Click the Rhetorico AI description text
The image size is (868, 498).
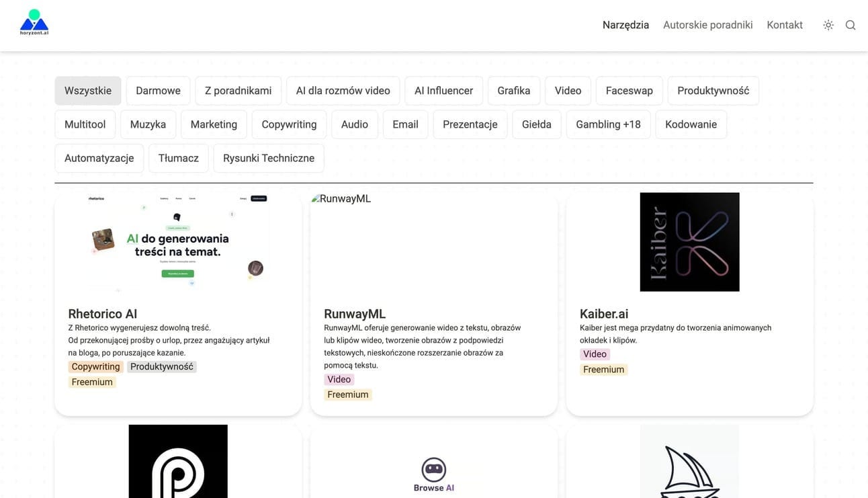tap(169, 340)
